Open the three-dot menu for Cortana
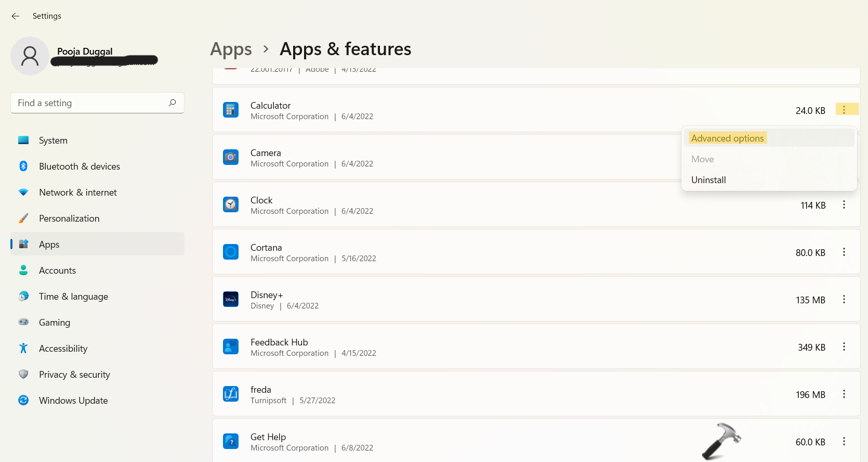Viewport: 868px width, 462px height. coord(844,252)
